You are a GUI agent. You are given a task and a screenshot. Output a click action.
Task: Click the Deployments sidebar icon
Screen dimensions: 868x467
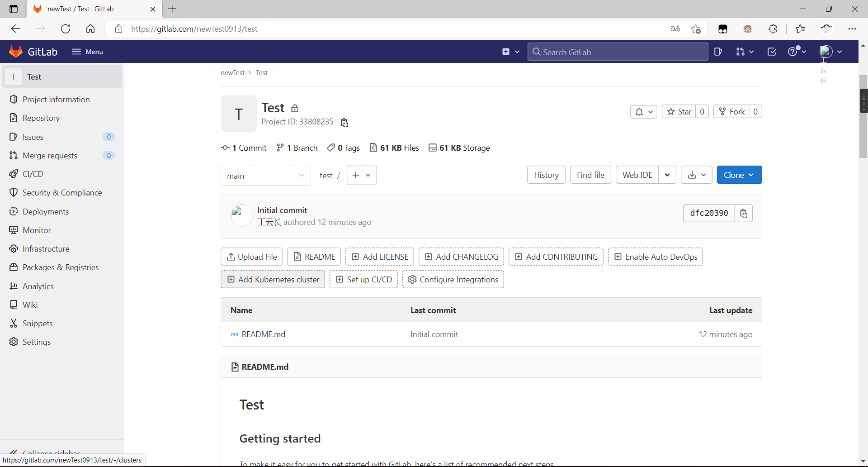point(14,211)
